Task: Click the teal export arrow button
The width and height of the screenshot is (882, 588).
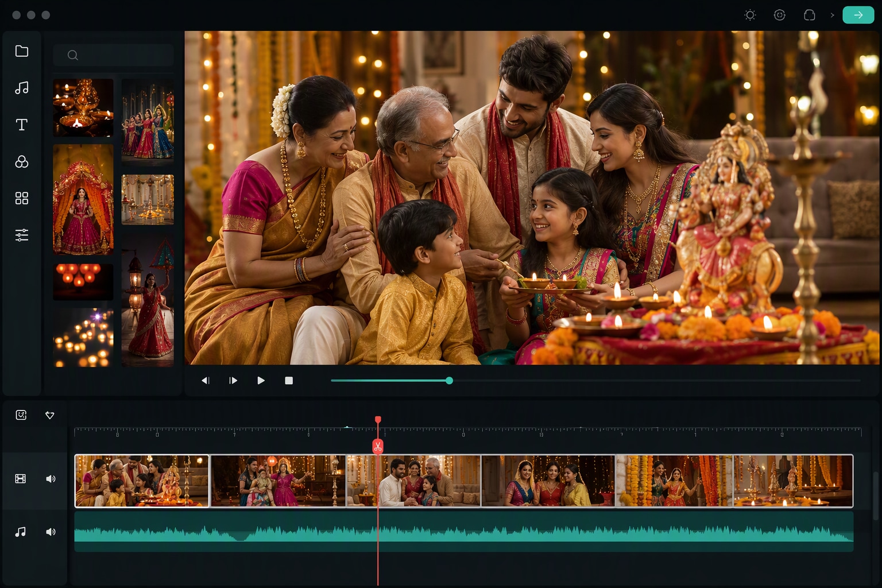Action: (x=858, y=15)
